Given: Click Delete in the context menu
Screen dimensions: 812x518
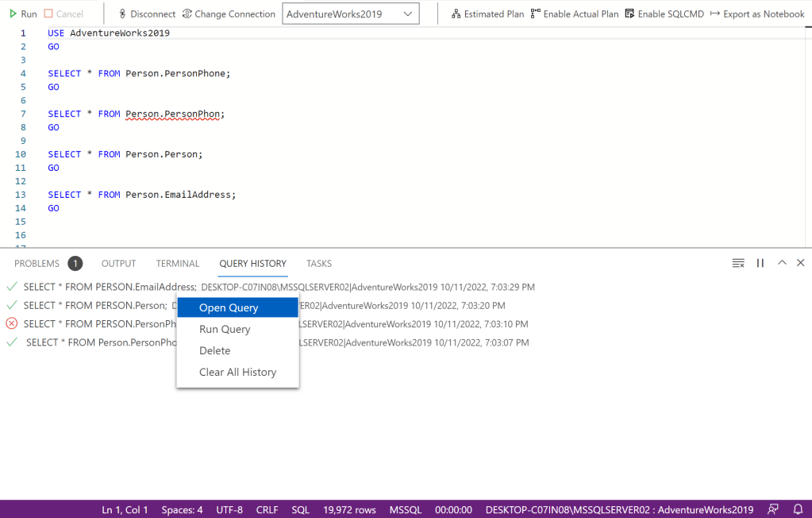Looking at the screenshot, I should point(214,350).
